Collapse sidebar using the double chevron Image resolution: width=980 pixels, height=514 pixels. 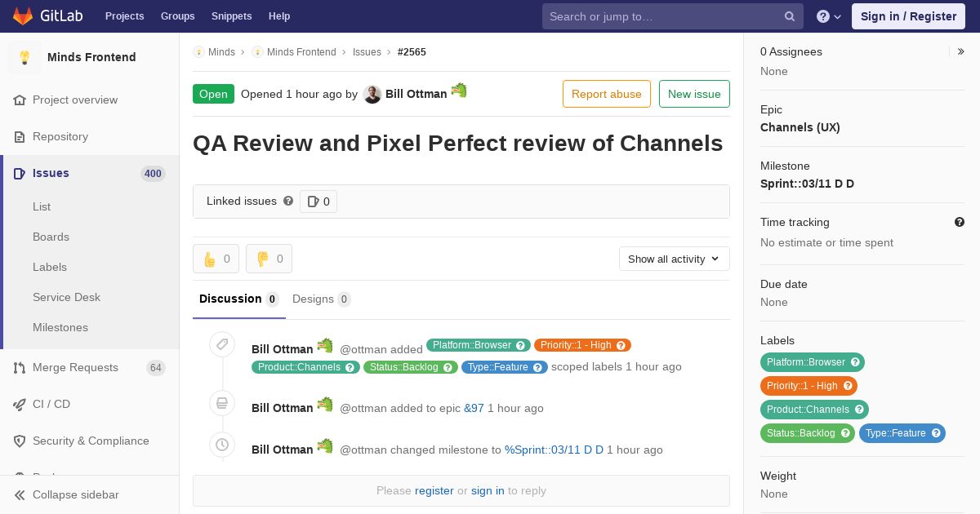pos(20,494)
